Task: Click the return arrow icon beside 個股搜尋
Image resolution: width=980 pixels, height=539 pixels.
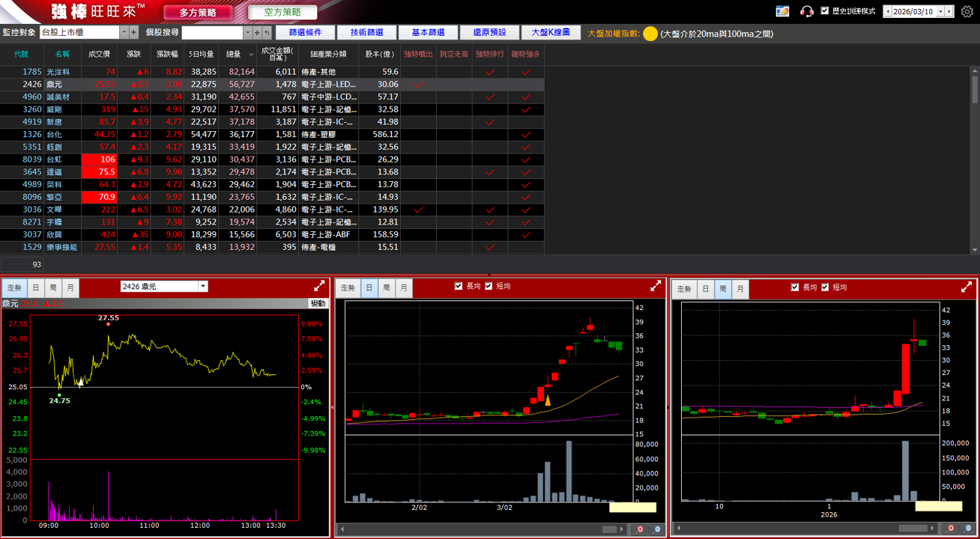Action: tap(267, 33)
